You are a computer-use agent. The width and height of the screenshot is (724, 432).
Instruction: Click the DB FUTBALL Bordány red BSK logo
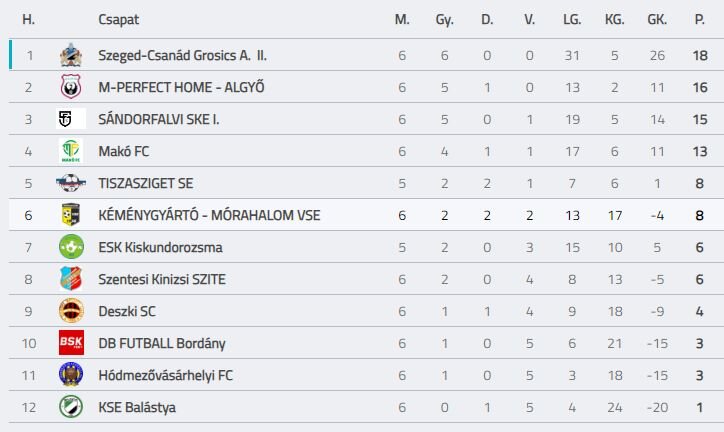pyautogui.click(x=70, y=343)
